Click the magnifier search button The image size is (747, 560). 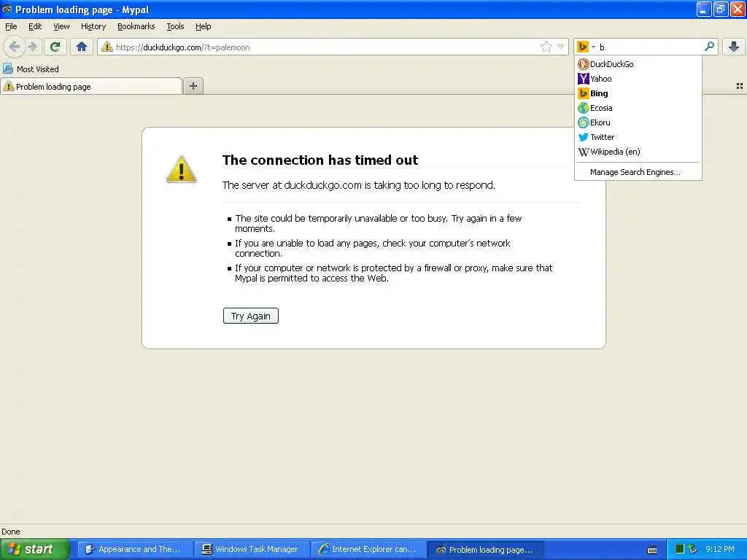(709, 46)
